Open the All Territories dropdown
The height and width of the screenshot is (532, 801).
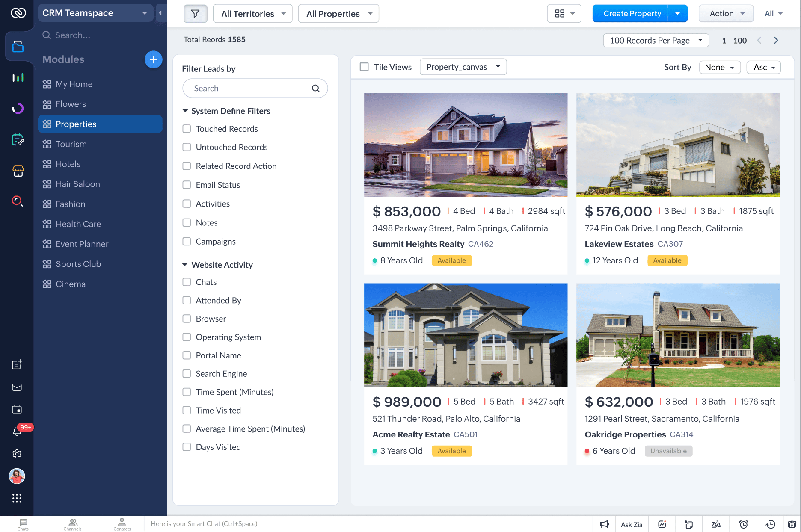coord(252,14)
